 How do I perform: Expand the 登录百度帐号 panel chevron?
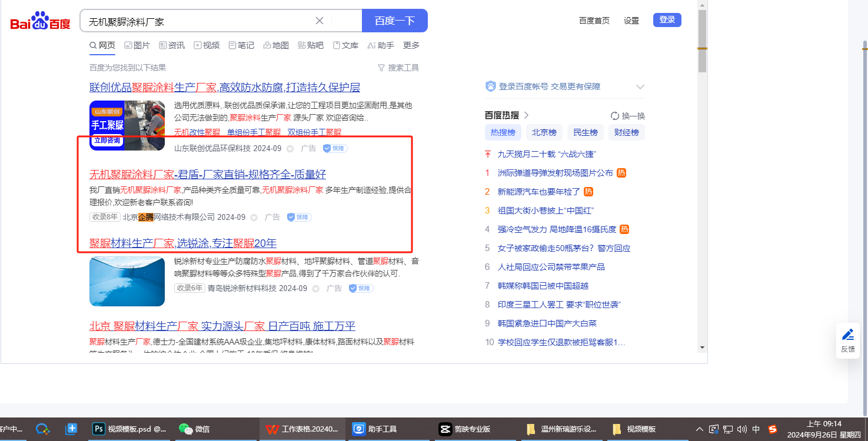point(640,87)
